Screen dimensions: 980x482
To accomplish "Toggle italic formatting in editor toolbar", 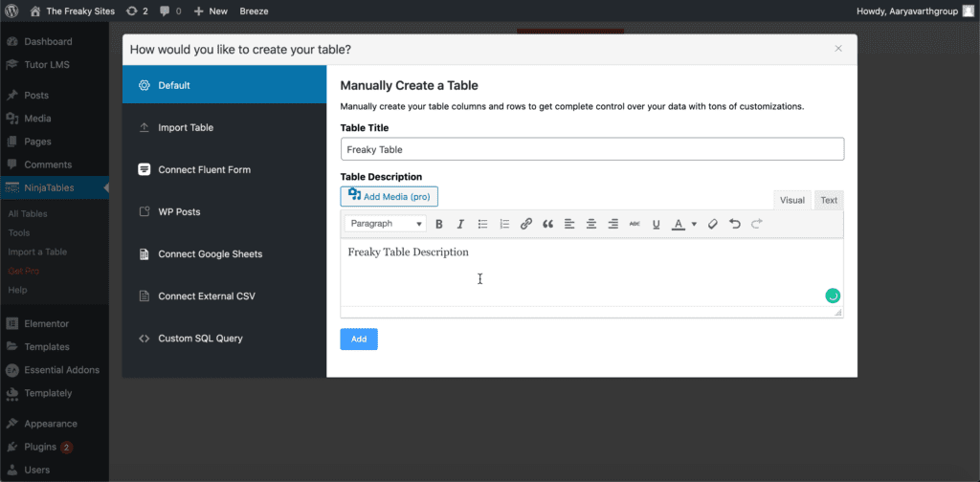I will 460,224.
